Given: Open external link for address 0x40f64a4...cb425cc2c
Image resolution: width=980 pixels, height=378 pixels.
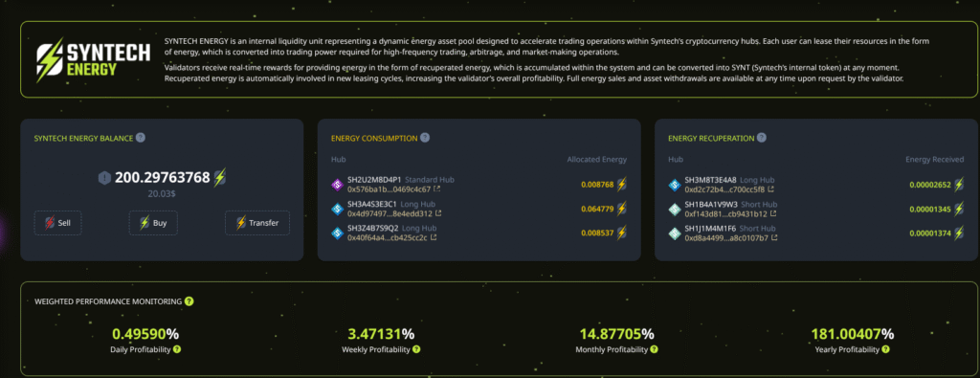Looking at the screenshot, I should click(x=434, y=237).
